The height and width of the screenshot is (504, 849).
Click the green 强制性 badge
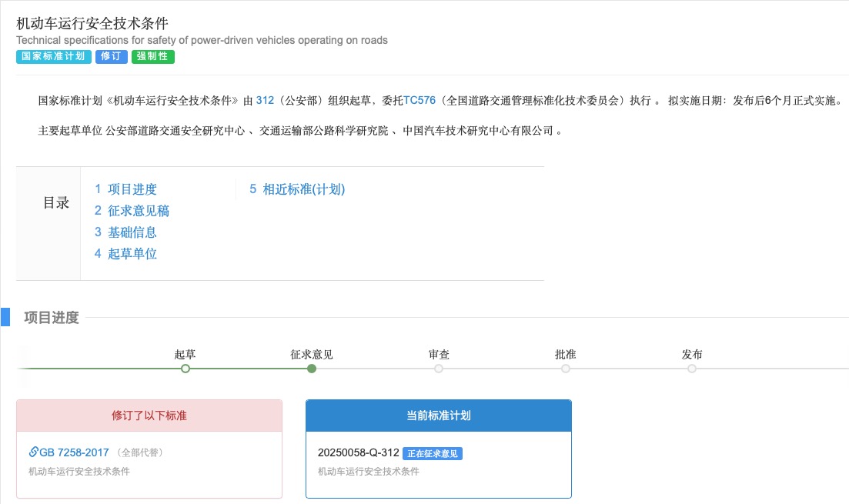pyautogui.click(x=152, y=56)
